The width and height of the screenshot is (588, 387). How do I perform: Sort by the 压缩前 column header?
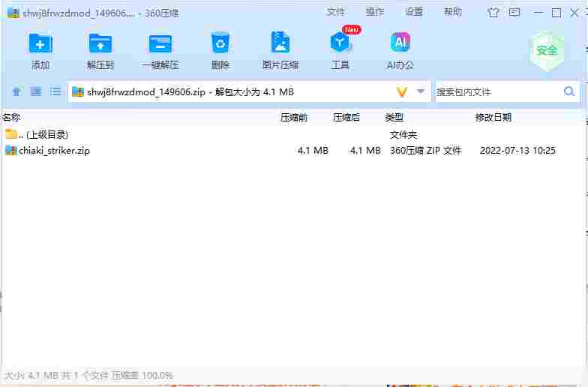click(x=294, y=117)
